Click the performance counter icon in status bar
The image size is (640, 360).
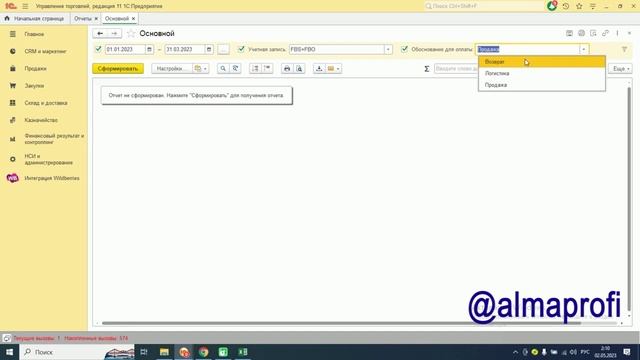pos(7,338)
